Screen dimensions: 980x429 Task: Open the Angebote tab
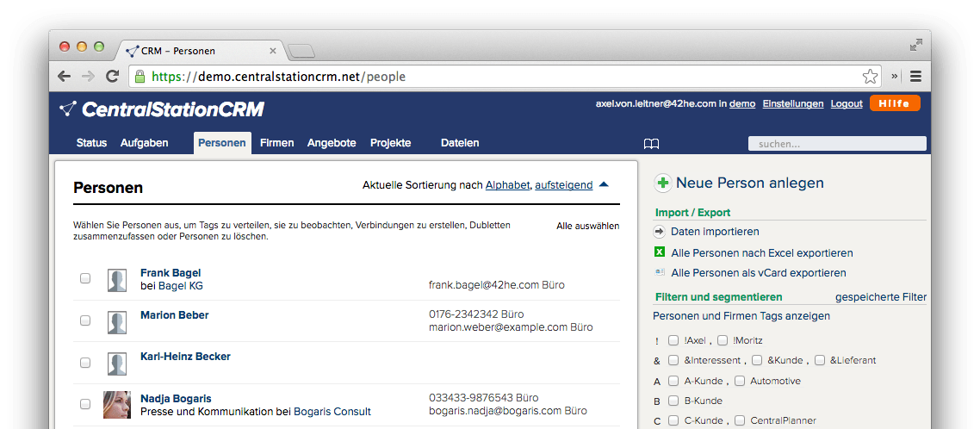[x=332, y=143]
